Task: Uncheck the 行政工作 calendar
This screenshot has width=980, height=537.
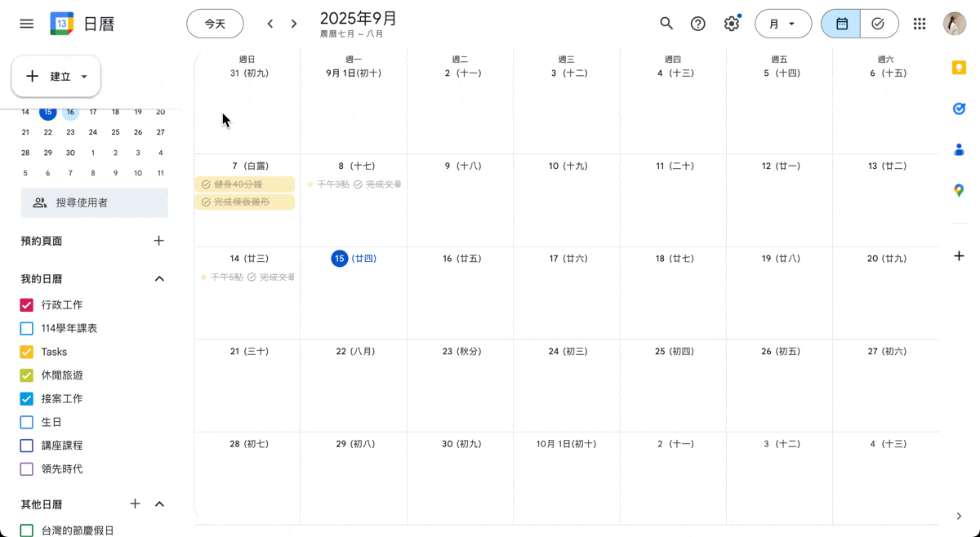Action: tap(27, 305)
